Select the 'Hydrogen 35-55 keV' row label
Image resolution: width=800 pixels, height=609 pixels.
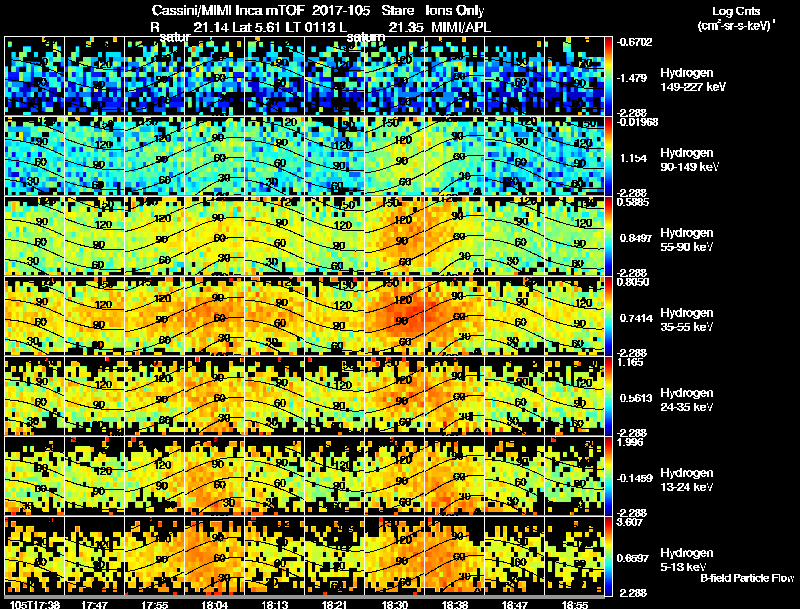pos(687,320)
